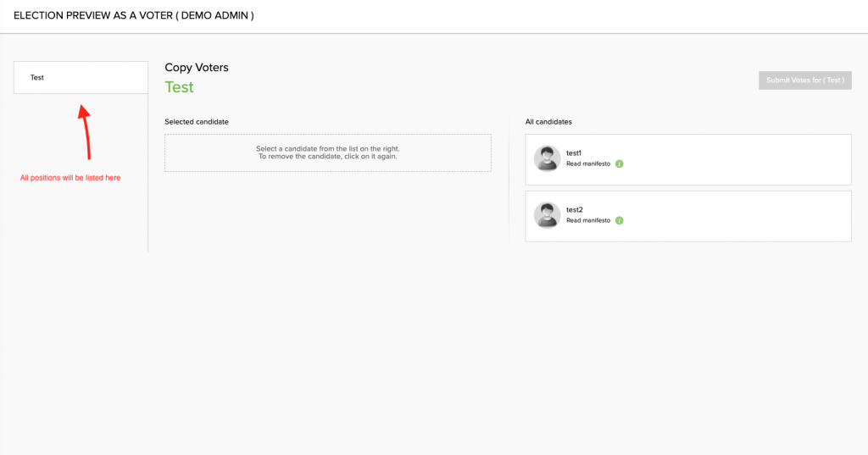Click the All candidates section label
Screen dimensions: 868x455
tap(548, 122)
